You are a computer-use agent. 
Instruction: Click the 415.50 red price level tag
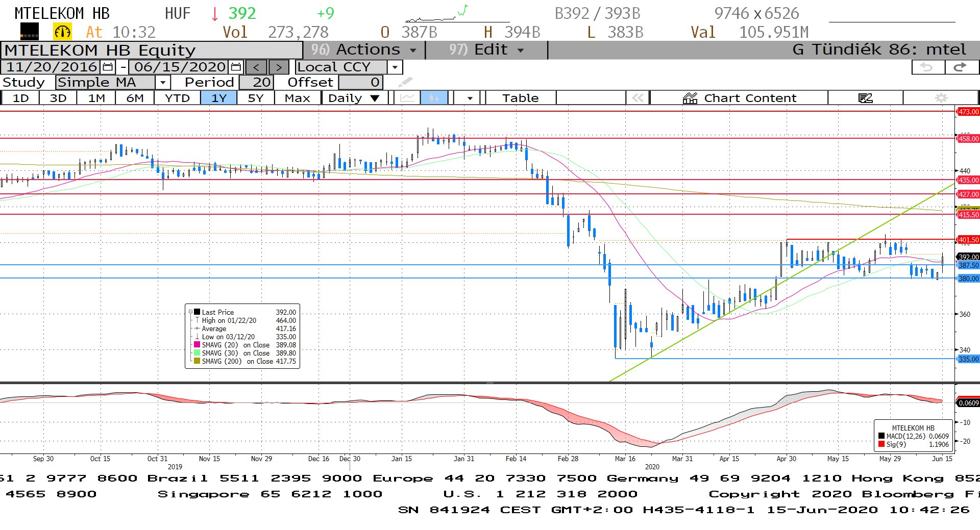(x=968, y=215)
